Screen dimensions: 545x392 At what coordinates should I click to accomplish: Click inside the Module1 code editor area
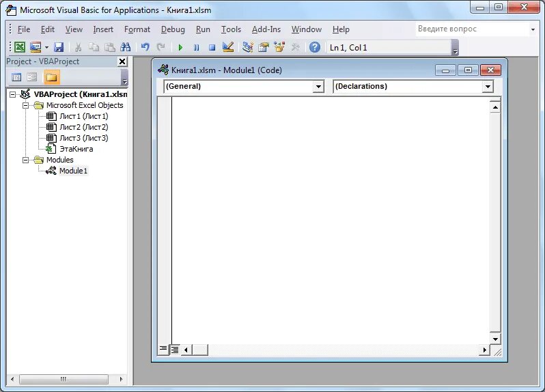(x=331, y=221)
